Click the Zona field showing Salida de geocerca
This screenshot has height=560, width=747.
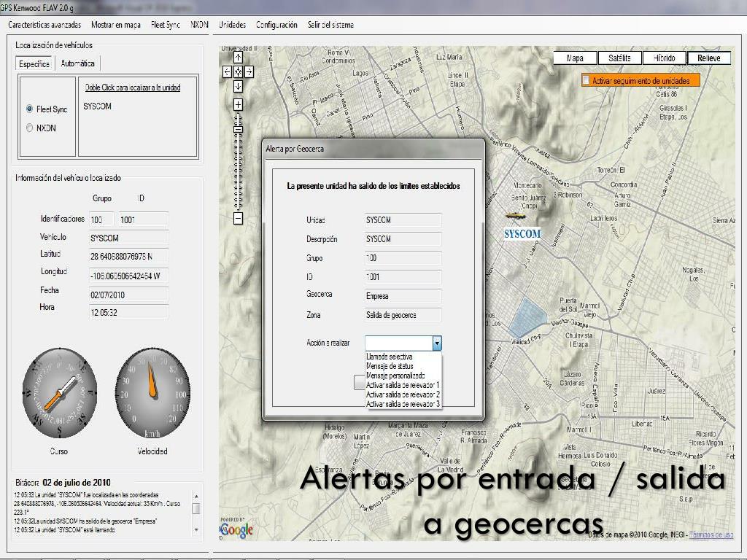click(x=403, y=315)
